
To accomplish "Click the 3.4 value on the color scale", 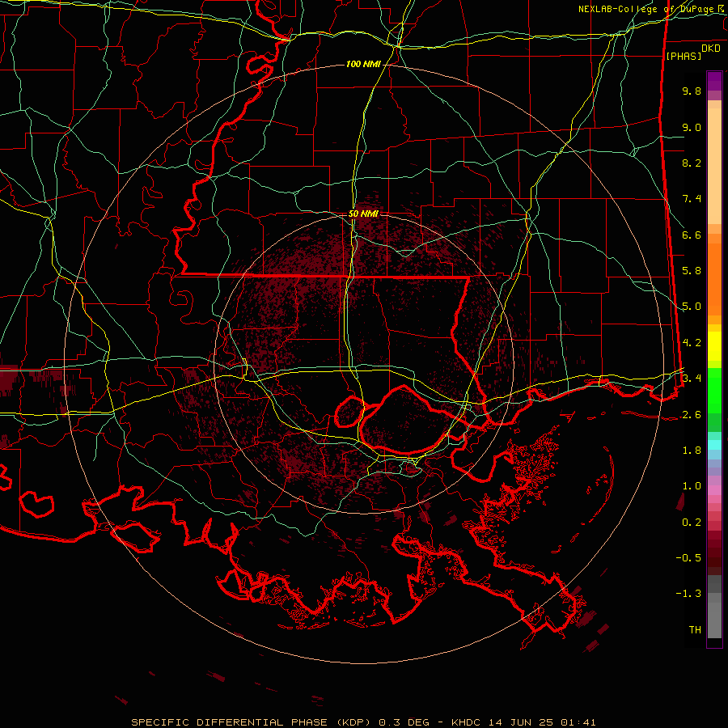I will click(692, 379).
